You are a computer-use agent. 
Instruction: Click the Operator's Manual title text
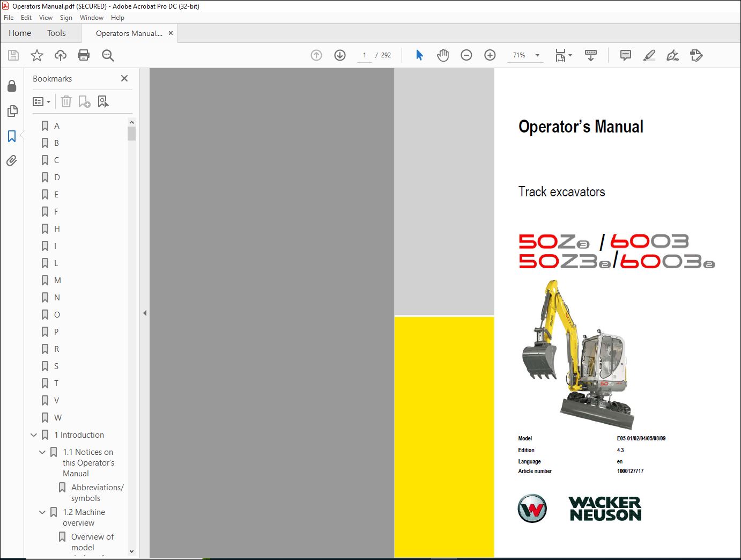click(x=581, y=127)
